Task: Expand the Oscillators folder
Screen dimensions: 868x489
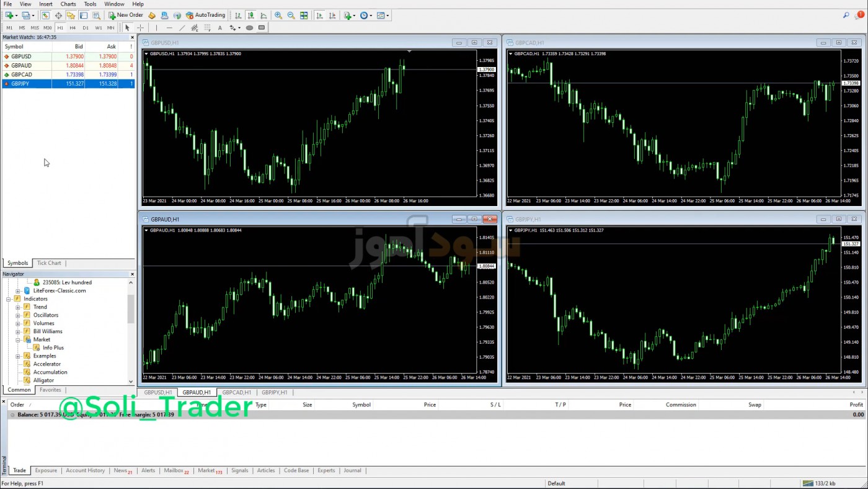Action: point(18,315)
